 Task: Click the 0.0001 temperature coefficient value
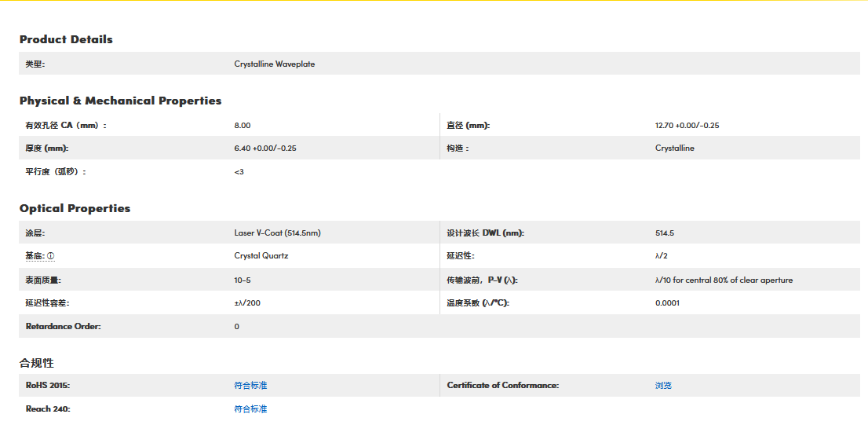tap(667, 303)
